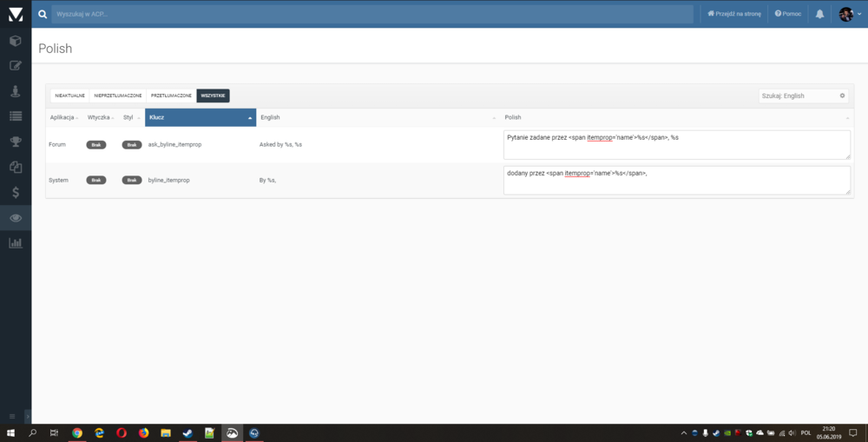The height and width of the screenshot is (442, 868).
Task: Select the Nieprzetłumaczone filter tab
Action: click(x=117, y=96)
